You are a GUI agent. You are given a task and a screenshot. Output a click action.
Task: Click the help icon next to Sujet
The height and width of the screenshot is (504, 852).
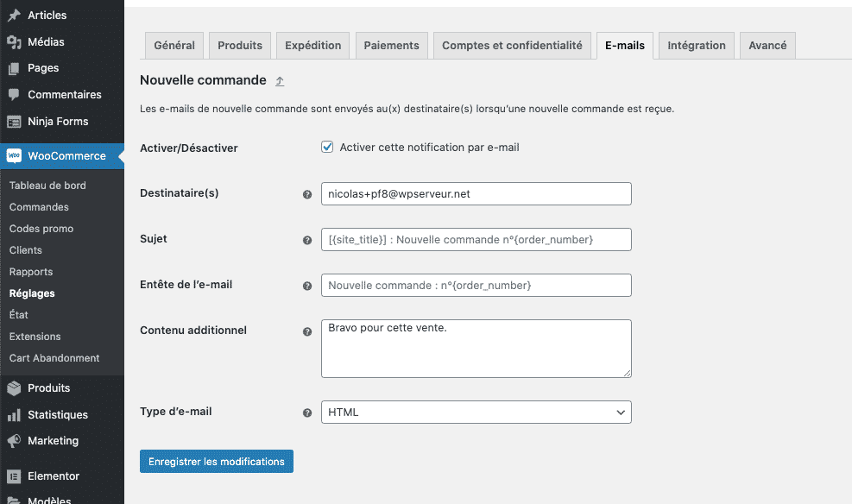(x=307, y=241)
